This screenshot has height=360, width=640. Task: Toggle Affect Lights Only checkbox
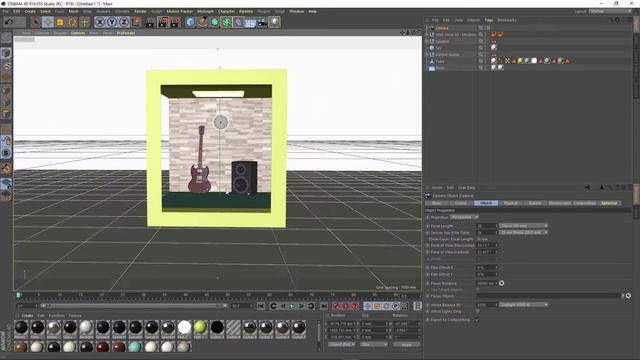click(478, 311)
